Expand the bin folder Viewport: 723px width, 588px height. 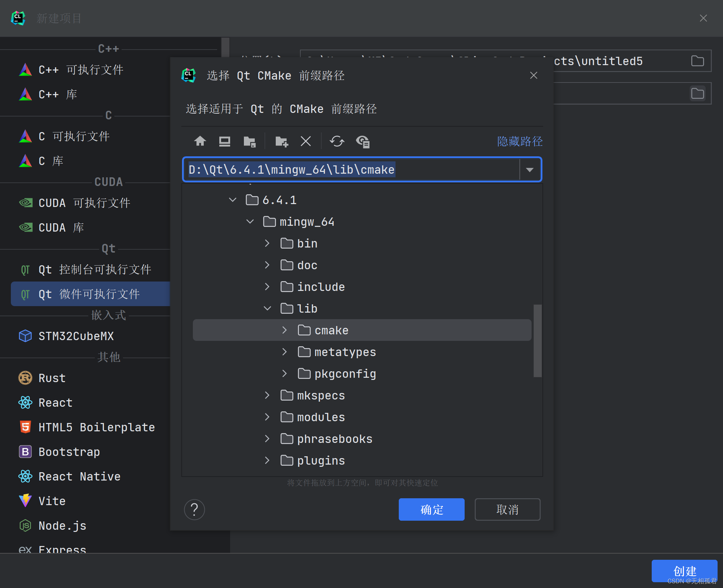[267, 243]
